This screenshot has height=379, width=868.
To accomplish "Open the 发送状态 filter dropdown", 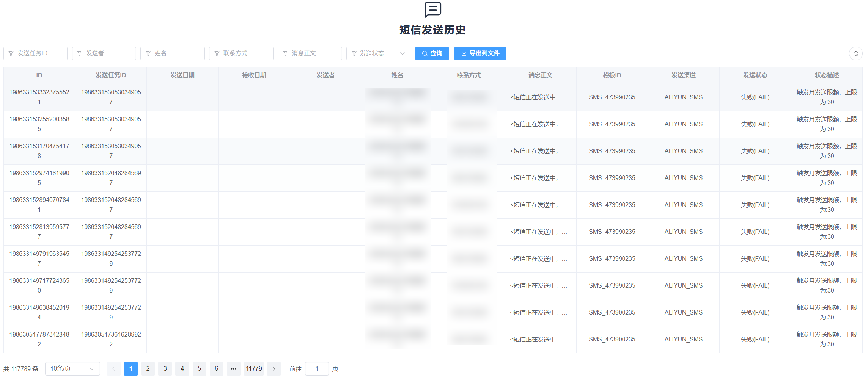I will 378,53.
